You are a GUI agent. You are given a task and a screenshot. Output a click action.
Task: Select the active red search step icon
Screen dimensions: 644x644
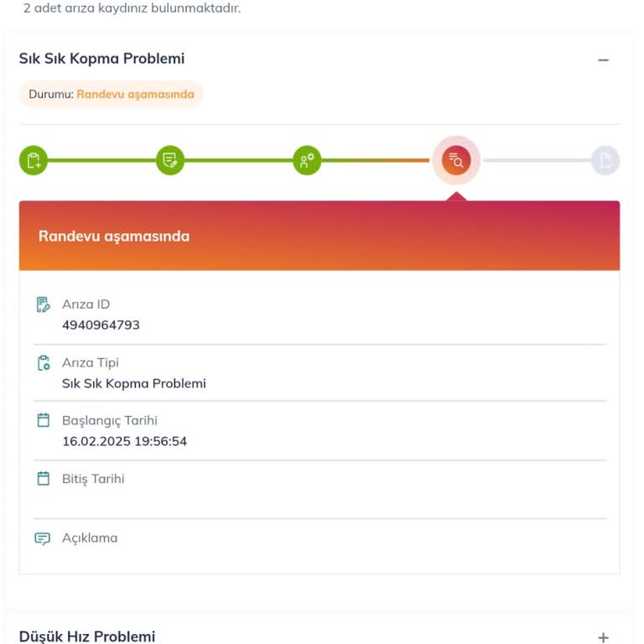[x=456, y=160]
